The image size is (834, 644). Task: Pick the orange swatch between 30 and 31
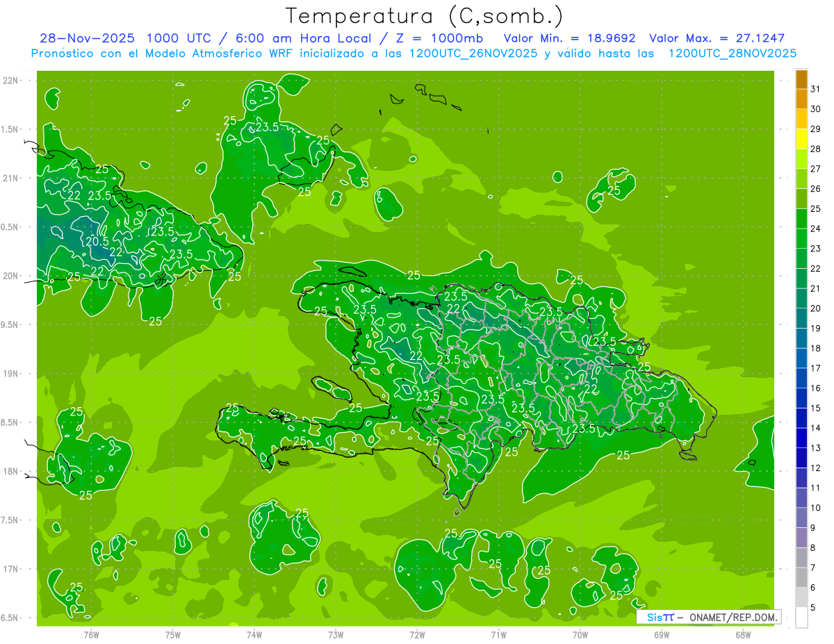(x=801, y=99)
